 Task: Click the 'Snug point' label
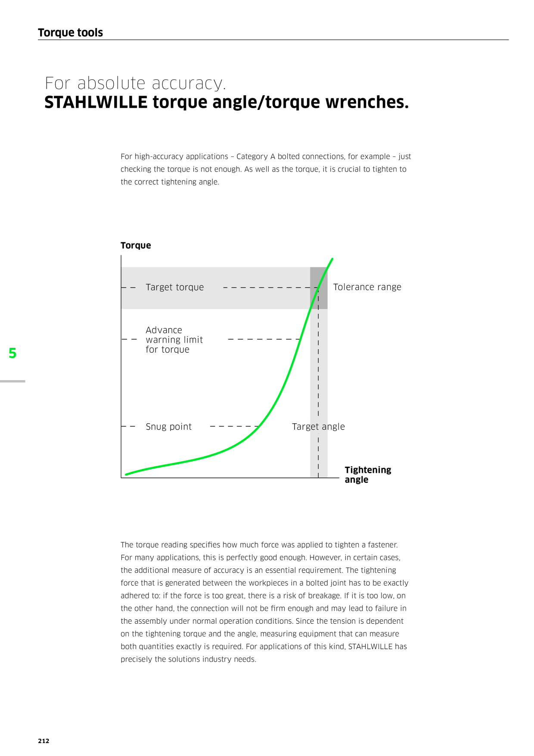tap(168, 427)
